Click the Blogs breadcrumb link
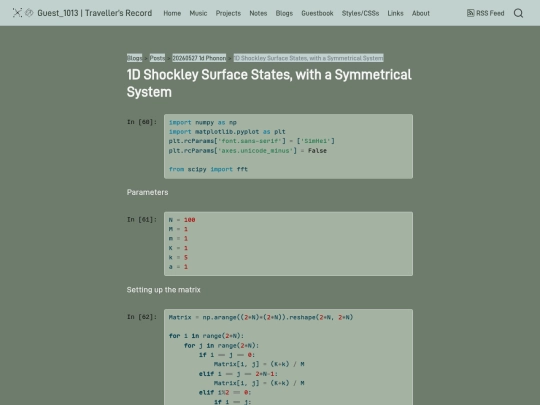540x405 pixels. click(x=134, y=58)
